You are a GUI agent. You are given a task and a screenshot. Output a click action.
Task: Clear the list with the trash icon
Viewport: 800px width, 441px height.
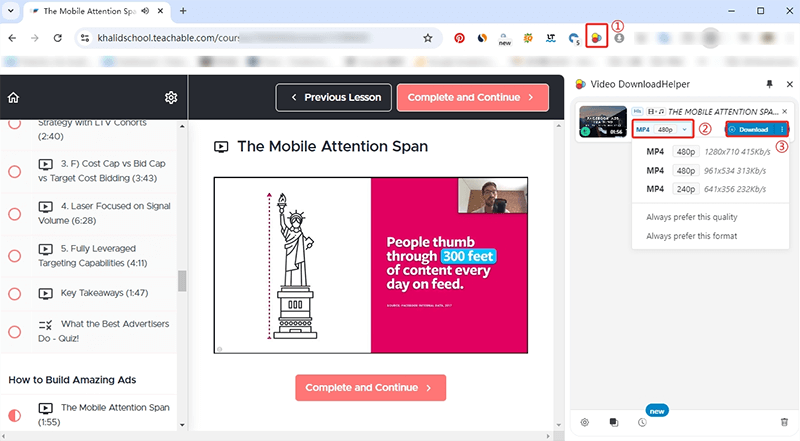pyautogui.click(x=784, y=422)
